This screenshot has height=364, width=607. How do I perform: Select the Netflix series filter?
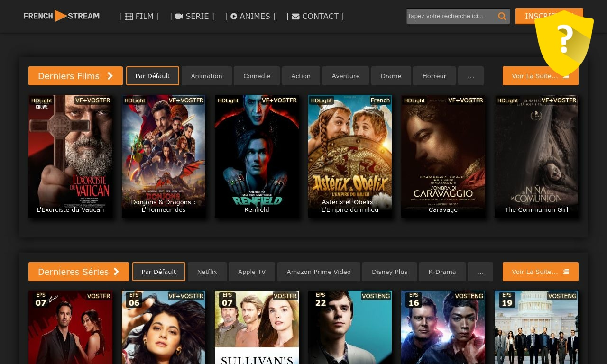(207, 272)
